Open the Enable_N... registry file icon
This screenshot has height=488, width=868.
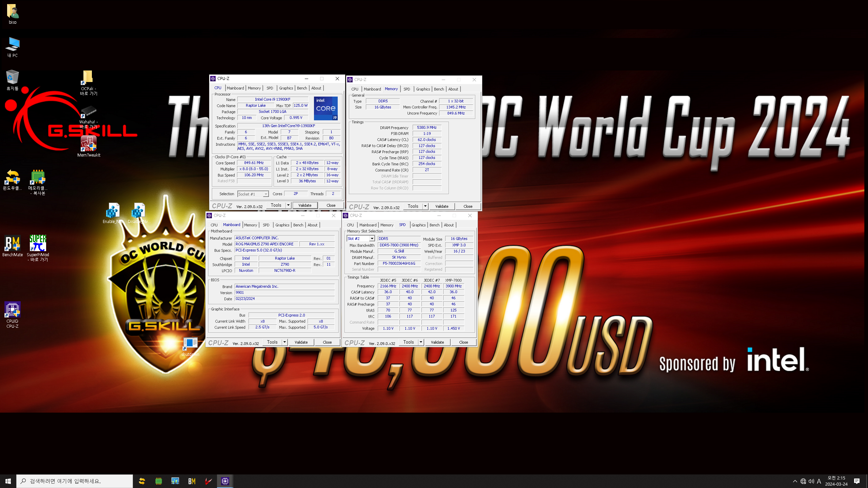point(113,213)
